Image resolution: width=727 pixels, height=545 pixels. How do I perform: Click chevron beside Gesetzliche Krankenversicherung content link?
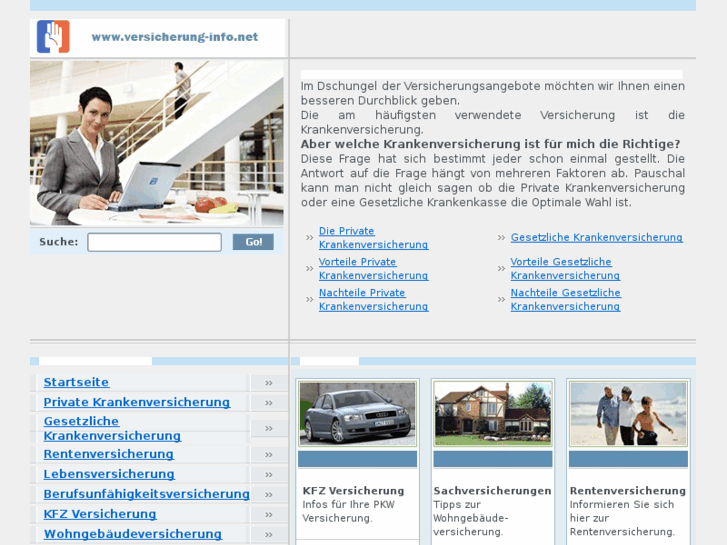pos(501,237)
